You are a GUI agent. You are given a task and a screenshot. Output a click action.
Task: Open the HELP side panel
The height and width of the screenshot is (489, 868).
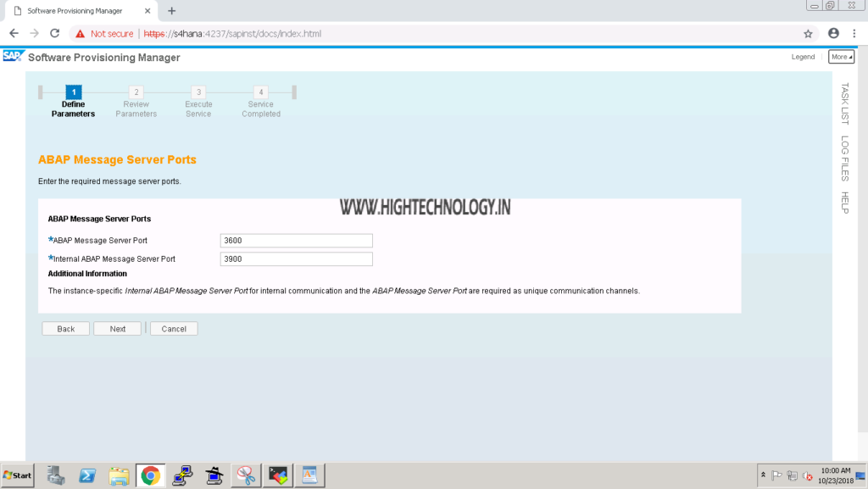845,203
